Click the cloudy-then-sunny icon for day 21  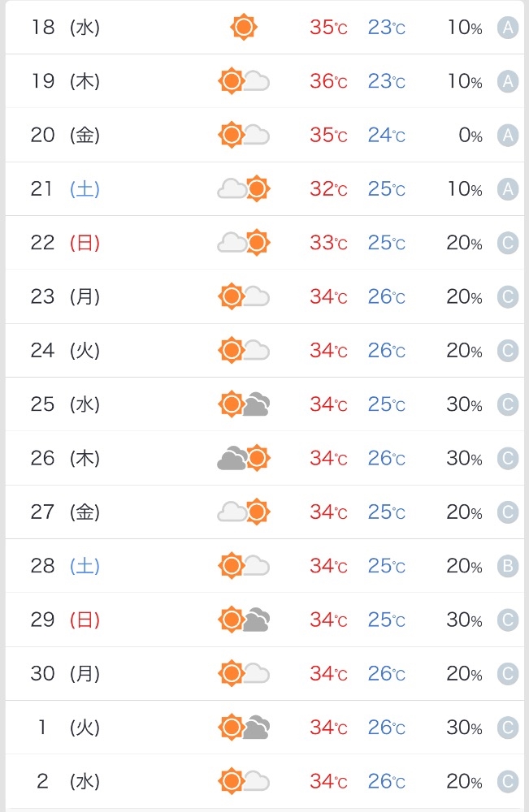244,189
